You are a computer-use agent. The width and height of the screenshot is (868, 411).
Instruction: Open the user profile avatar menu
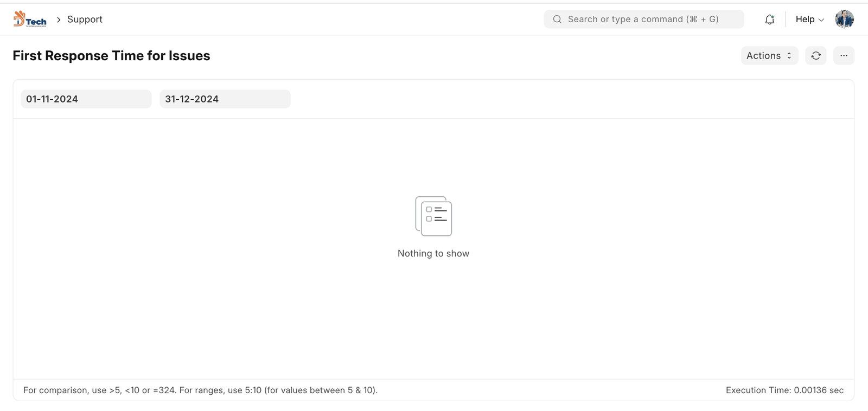[844, 20]
